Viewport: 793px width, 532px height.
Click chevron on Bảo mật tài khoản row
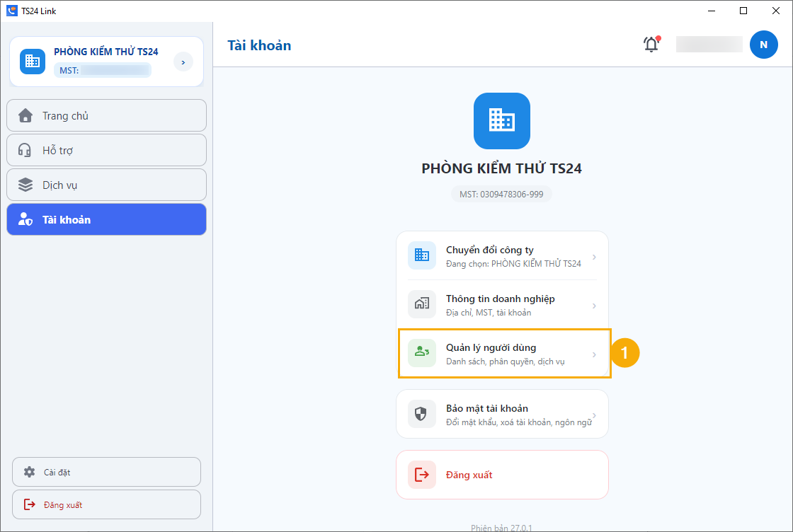pos(595,415)
